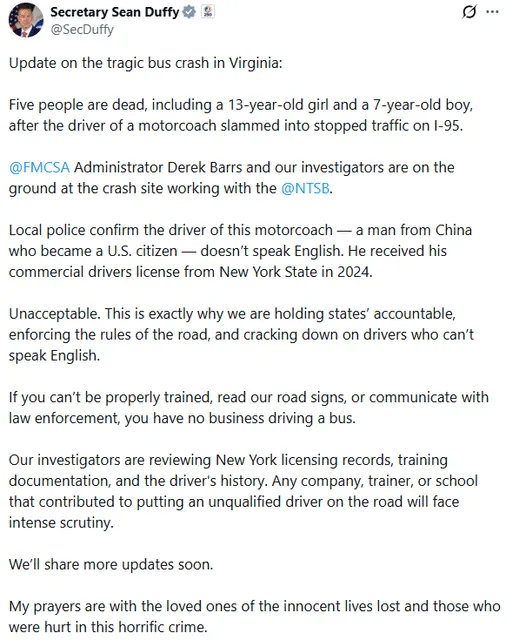Viewport: 506px width, 640px height.
Task: Click the 'My prayers are with' paragraph
Action: (255, 617)
